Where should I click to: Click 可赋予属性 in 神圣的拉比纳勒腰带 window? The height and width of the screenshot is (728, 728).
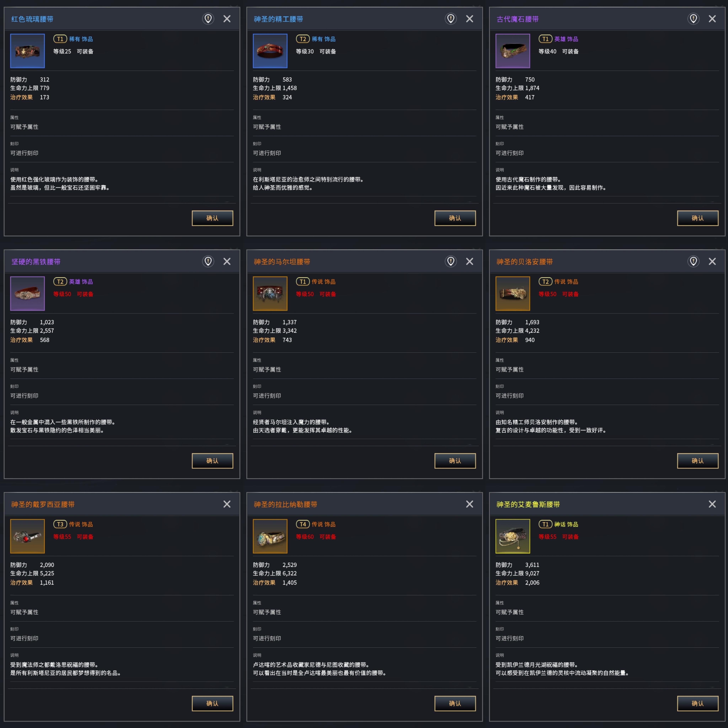pyautogui.click(x=267, y=612)
